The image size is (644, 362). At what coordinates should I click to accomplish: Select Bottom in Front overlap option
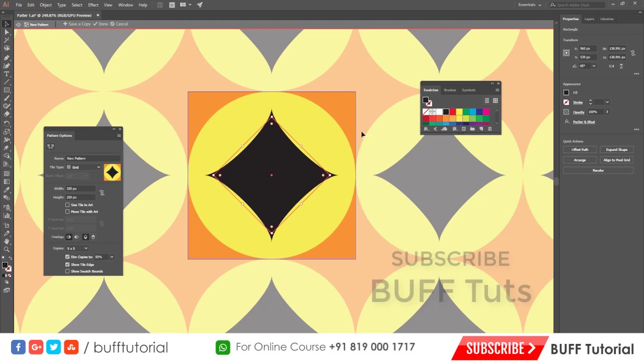93,237
